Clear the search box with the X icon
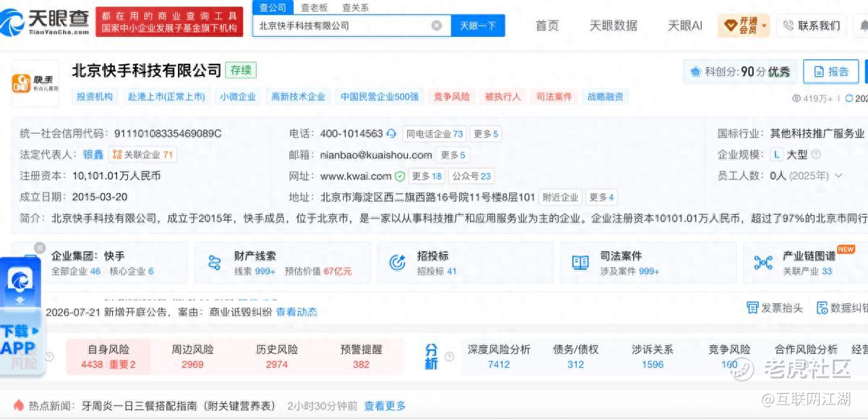The width and height of the screenshot is (868, 419). click(437, 25)
